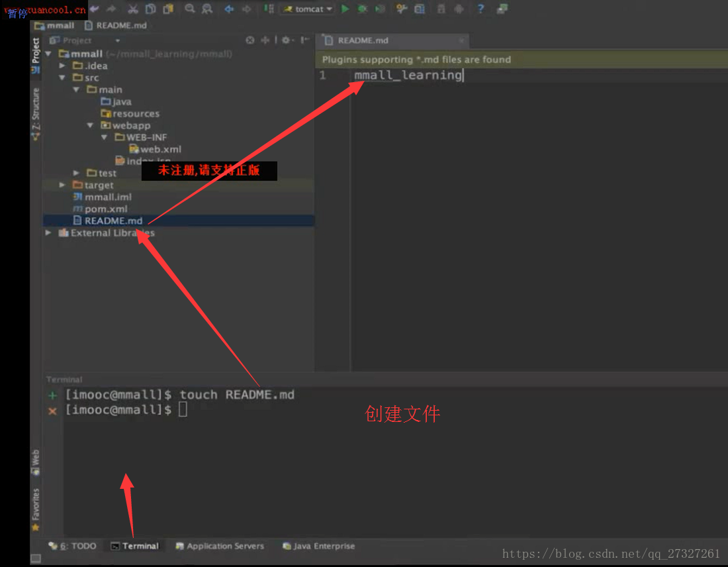Click the Copy icon in the toolbar
The image size is (728, 567).
(x=150, y=9)
